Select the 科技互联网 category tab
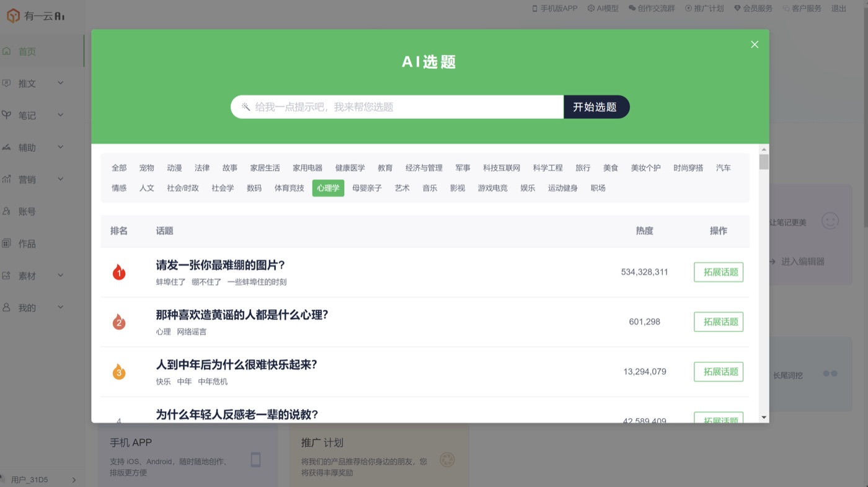This screenshot has height=487, width=868. 502,168
